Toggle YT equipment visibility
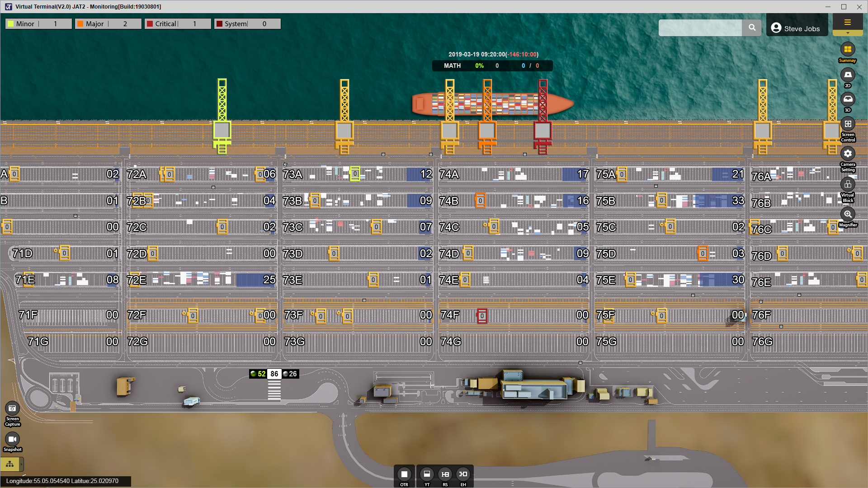This screenshot has height=488, width=868. coord(427,474)
